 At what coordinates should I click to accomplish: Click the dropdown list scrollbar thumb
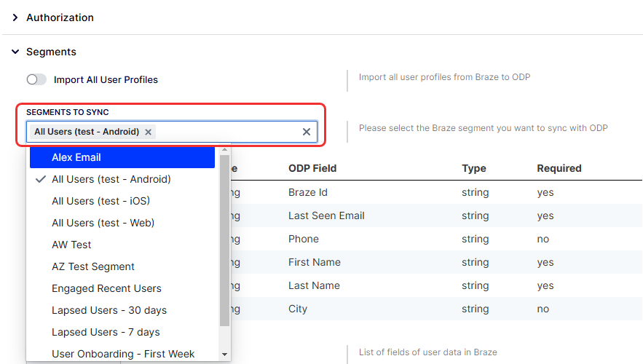[224, 240]
